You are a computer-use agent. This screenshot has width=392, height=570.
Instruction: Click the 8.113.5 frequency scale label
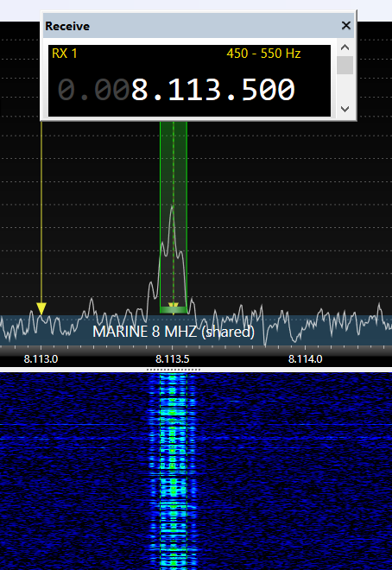tap(173, 359)
